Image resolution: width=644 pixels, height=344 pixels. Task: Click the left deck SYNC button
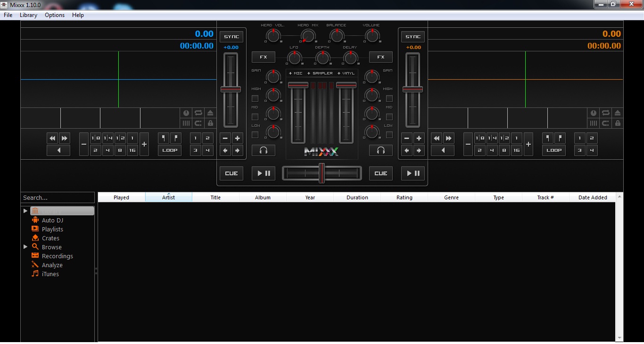click(x=231, y=37)
